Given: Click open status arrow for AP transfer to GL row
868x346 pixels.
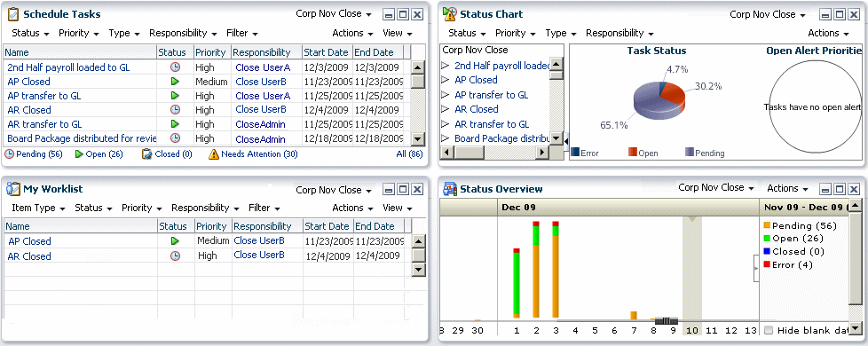Looking at the screenshot, I should point(175,96).
